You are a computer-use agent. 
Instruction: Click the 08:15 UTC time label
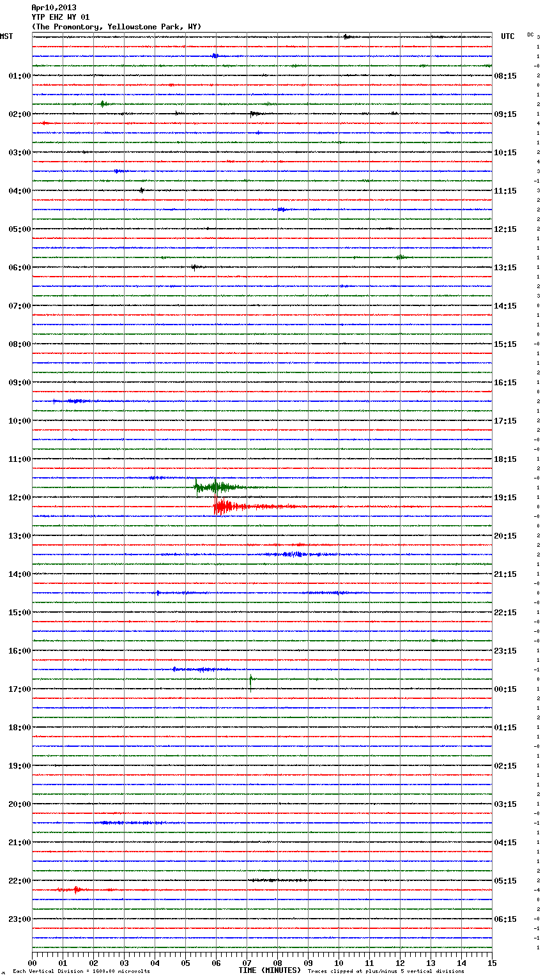click(x=505, y=76)
